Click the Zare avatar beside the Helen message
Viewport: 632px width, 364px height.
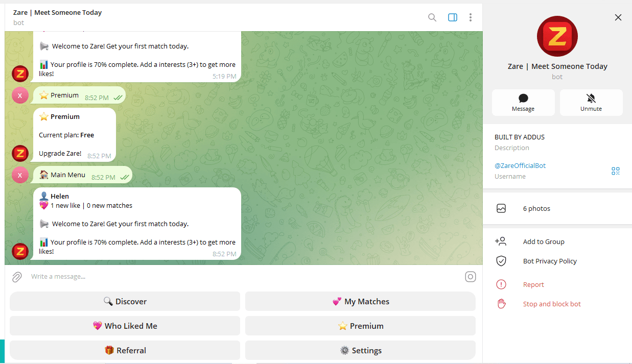(20, 251)
